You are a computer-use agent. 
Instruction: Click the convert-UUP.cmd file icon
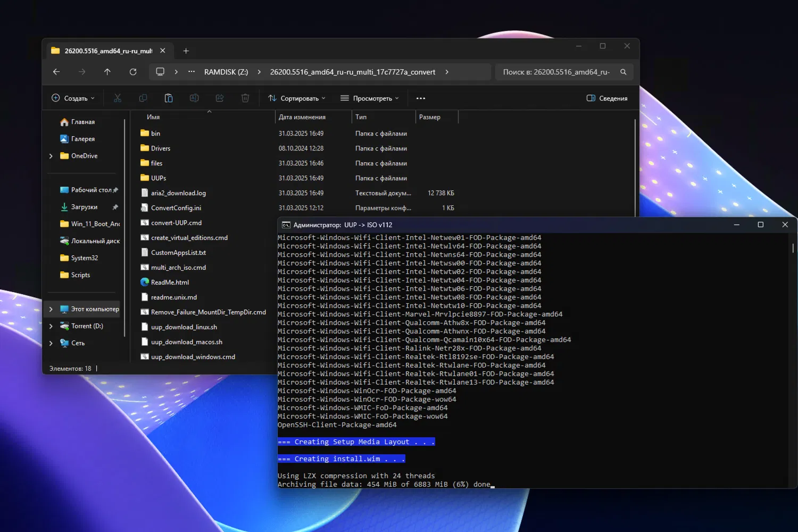[145, 222]
